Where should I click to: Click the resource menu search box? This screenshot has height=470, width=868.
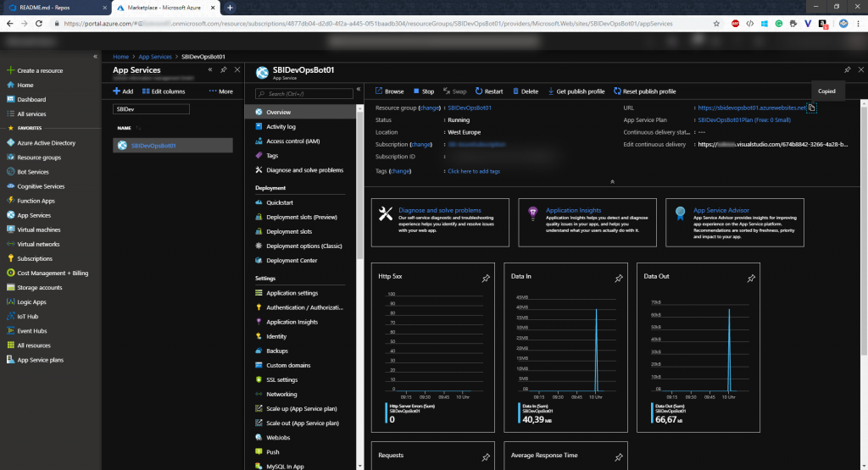pyautogui.click(x=304, y=93)
